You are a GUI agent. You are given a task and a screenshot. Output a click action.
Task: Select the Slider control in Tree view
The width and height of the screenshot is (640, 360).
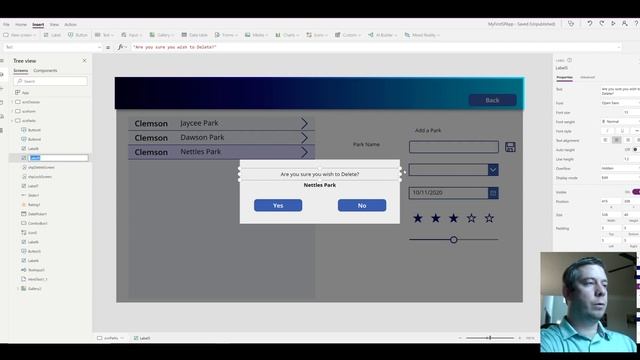[30, 195]
